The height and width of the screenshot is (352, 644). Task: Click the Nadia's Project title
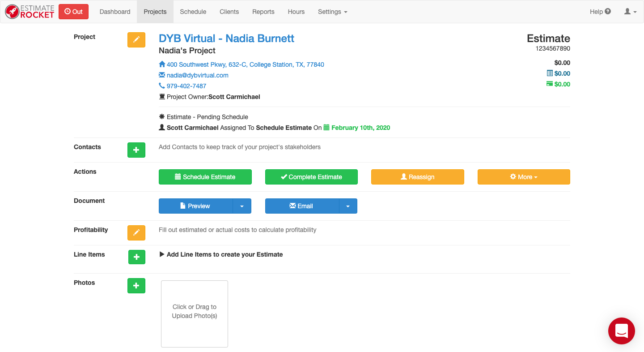(187, 51)
